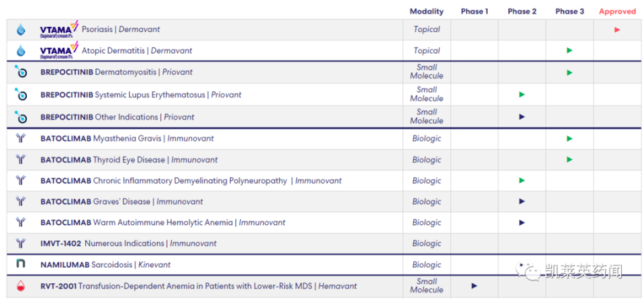Click the Phase 1 arrow marker for RVT-2001
The width and height of the screenshot is (644, 300).
pyautogui.click(x=474, y=286)
